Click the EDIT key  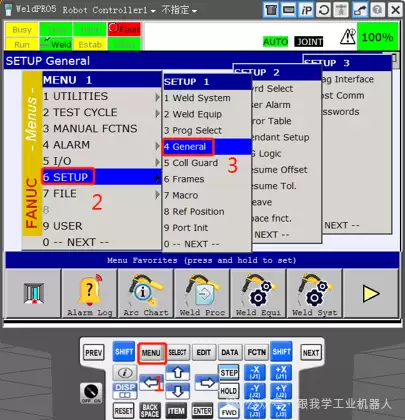[x=203, y=353]
